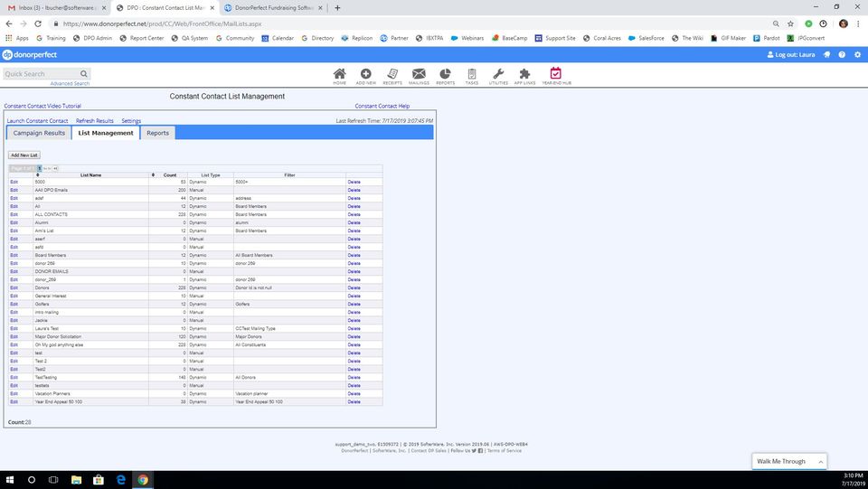Click the Terms of Service footer link
Viewport: 868px width, 489px height.
tap(505, 450)
